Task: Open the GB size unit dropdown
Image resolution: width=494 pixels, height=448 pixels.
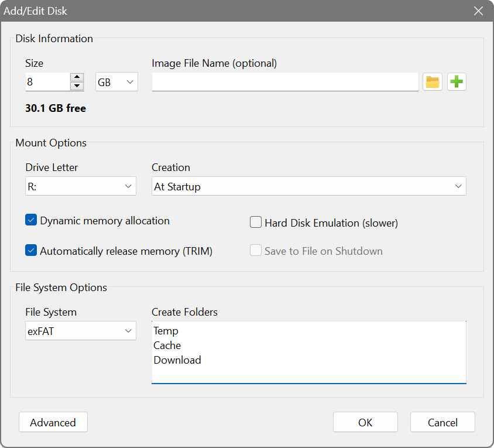Action: [x=116, y=82]
